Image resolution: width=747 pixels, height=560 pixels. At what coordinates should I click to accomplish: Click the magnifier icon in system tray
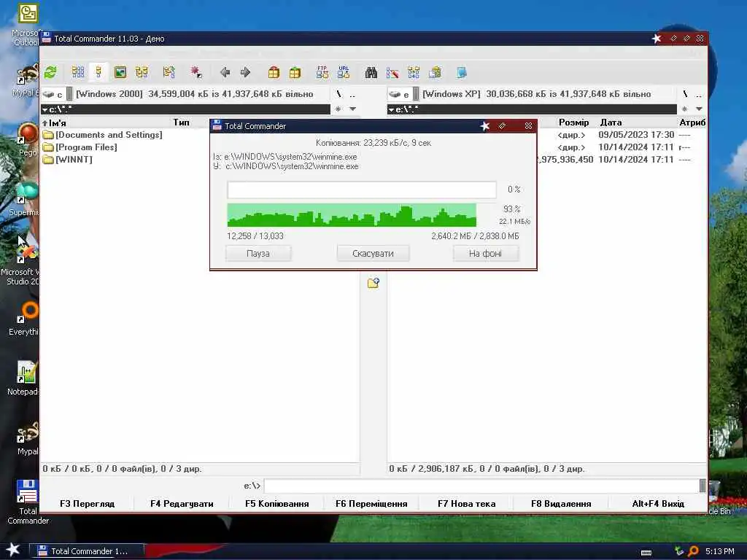(x=693, y=551)
